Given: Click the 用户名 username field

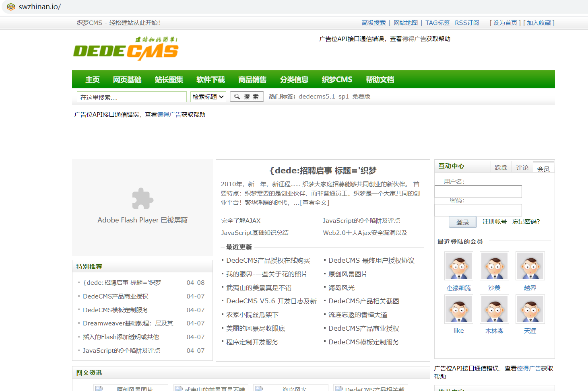Looking at the screenshot, I should click(x=478, y=191).
